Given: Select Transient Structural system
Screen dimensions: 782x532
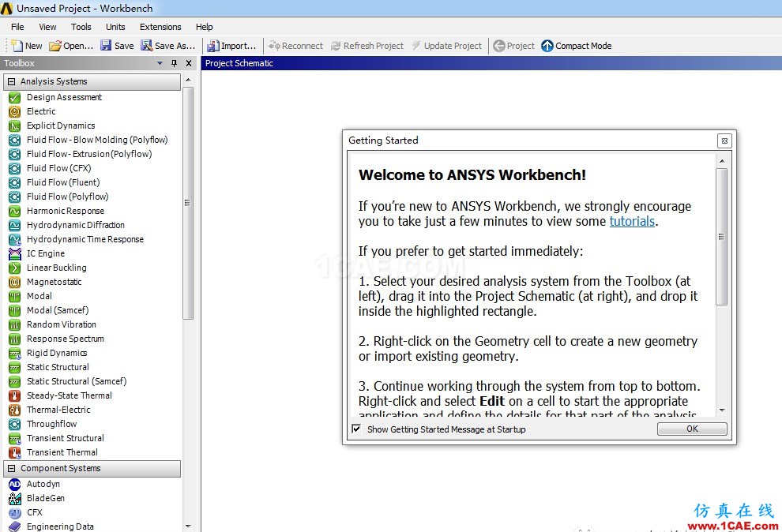Looking at the screenshot, I should [66, 438].
